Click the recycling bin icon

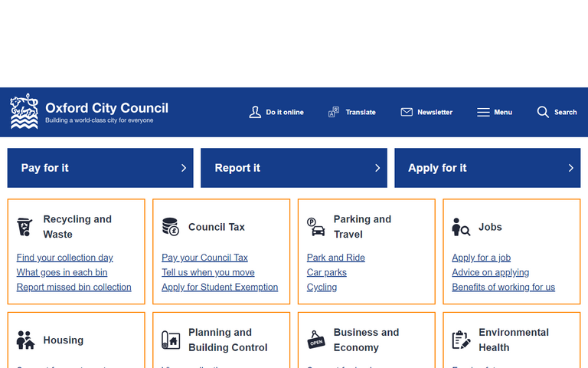[x=25, y=227]
